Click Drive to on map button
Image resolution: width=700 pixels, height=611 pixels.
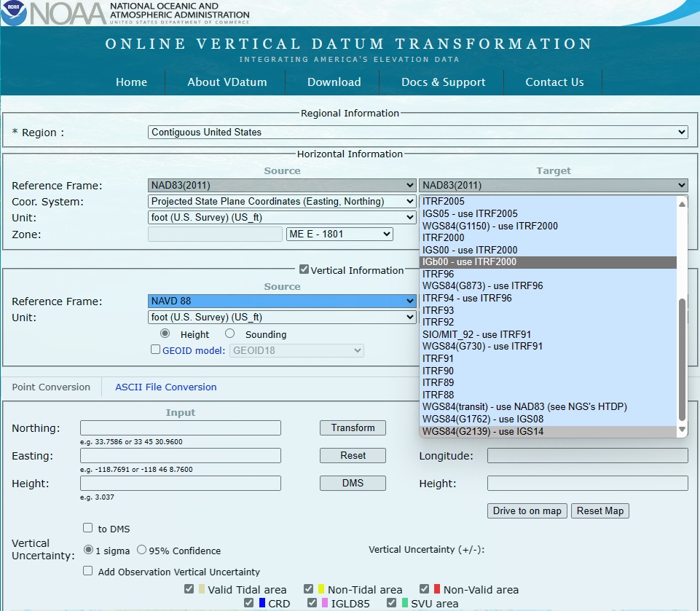pos(527,511)
